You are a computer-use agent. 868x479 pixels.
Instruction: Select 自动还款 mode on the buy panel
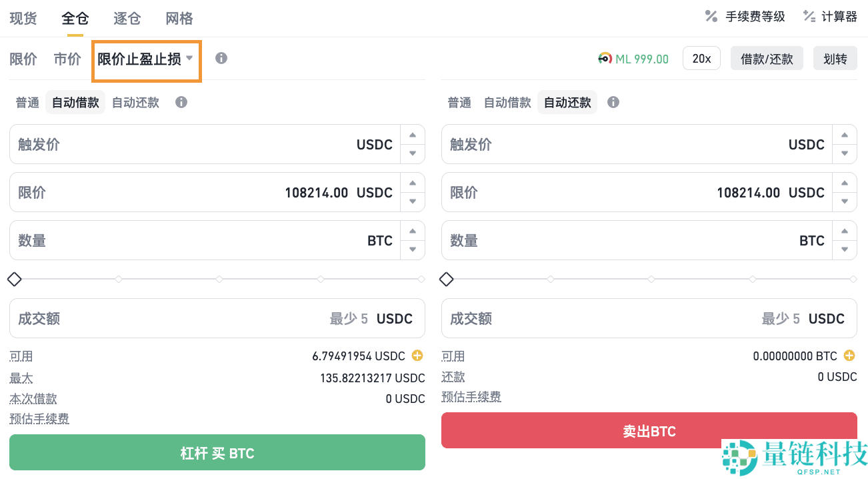click(135, 101)
